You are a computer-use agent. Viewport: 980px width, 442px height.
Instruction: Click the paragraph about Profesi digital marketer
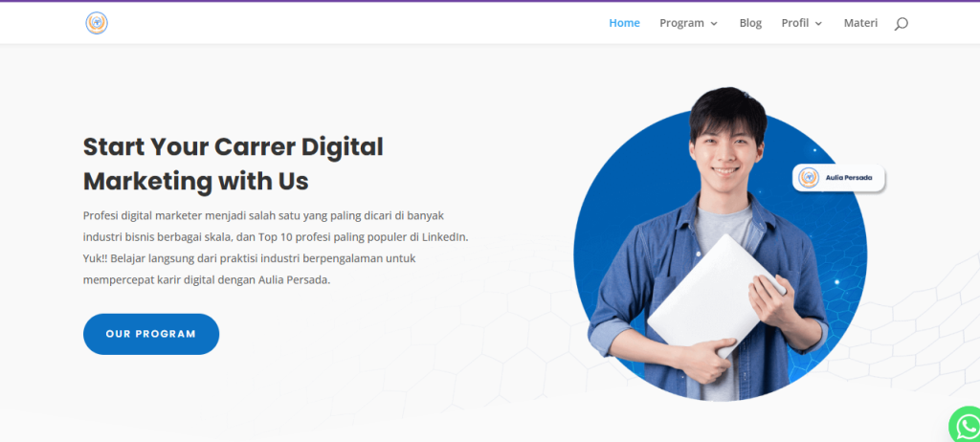276,248
